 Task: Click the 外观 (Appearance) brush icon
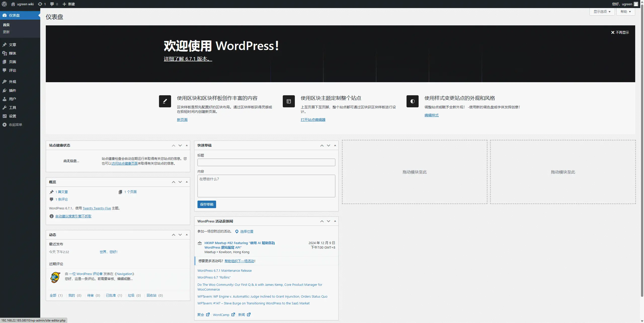tap(5, 81)
